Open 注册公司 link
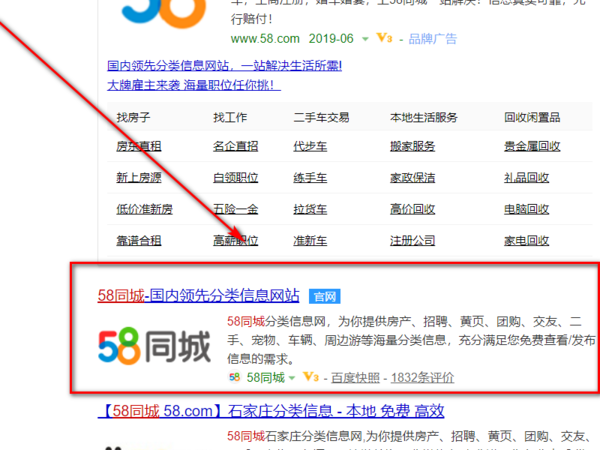 point(412,241)
